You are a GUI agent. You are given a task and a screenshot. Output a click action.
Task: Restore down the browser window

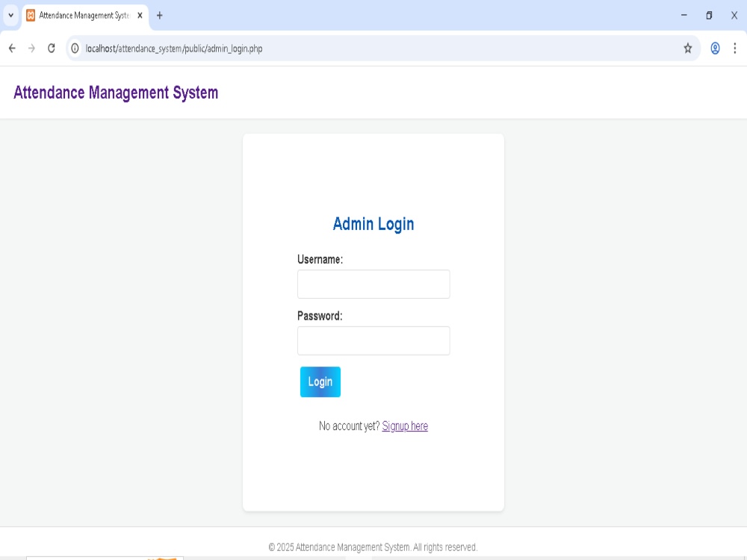[709, 15]
